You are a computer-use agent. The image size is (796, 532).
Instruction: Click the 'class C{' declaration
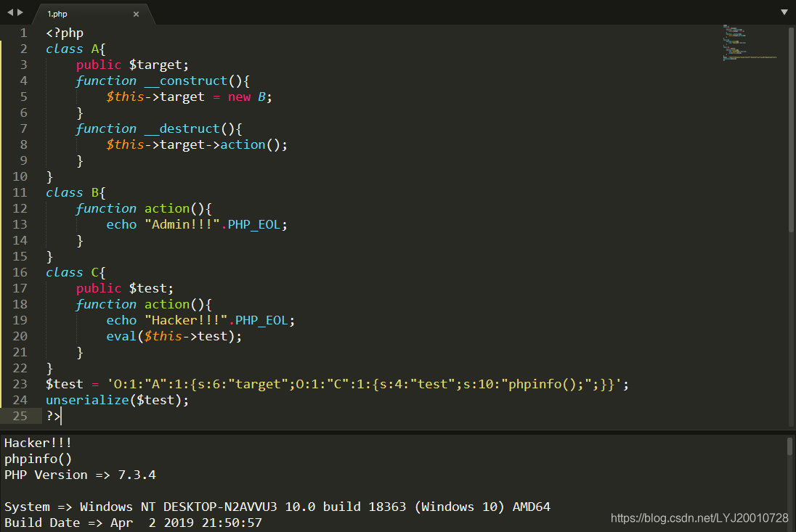tap(76, 272)
